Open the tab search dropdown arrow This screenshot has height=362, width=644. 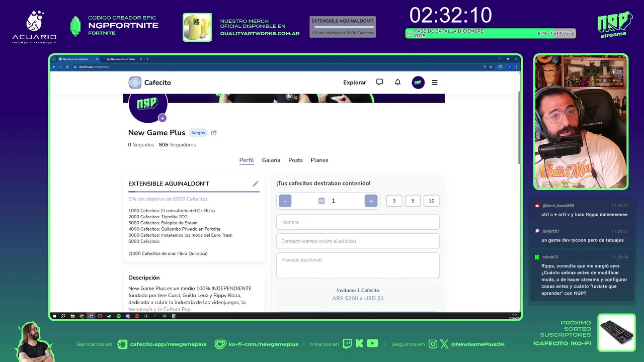[x=54, y=59]
